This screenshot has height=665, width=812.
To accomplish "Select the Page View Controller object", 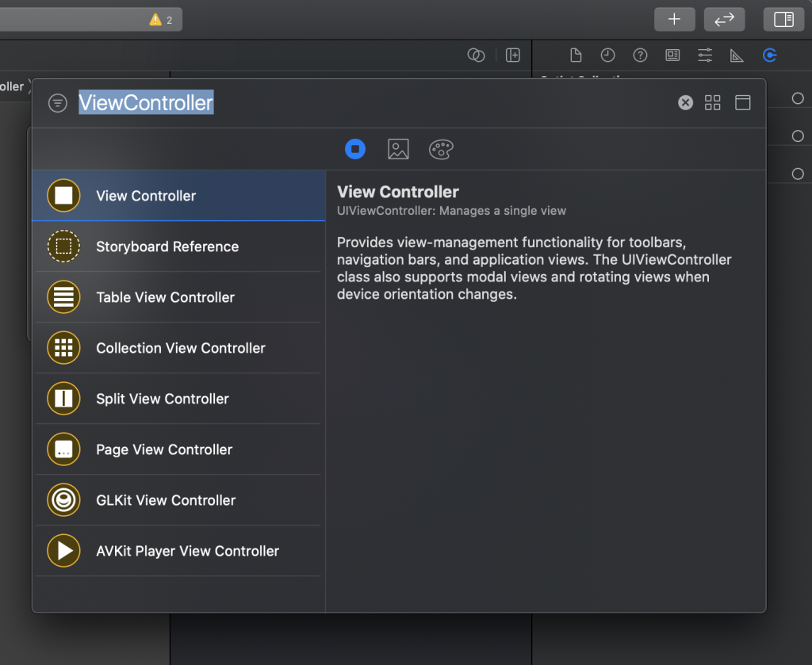I will (x=178, y=449).
